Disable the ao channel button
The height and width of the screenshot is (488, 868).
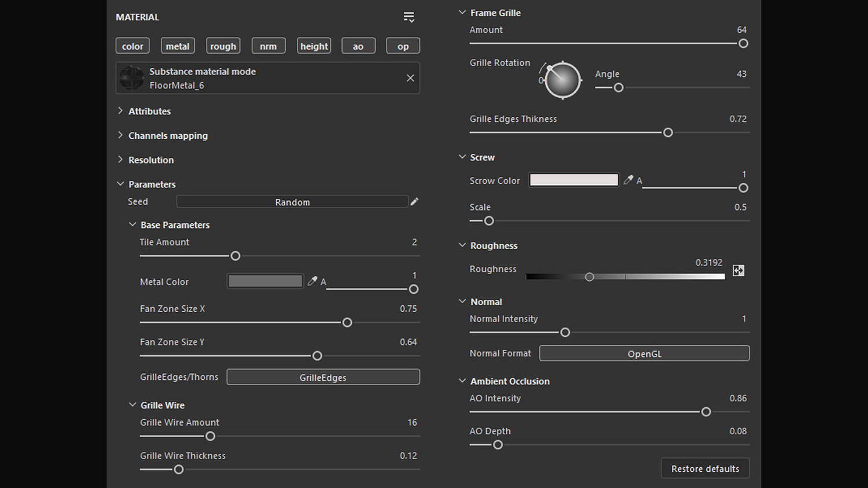pyautogui.click(x=358, y=46)
